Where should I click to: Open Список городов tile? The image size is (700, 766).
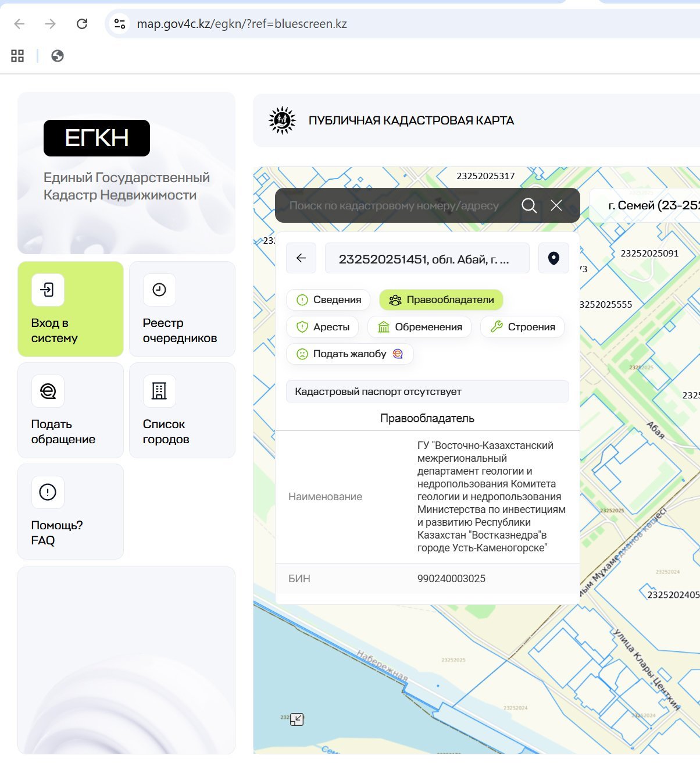[x=182, y=410]
